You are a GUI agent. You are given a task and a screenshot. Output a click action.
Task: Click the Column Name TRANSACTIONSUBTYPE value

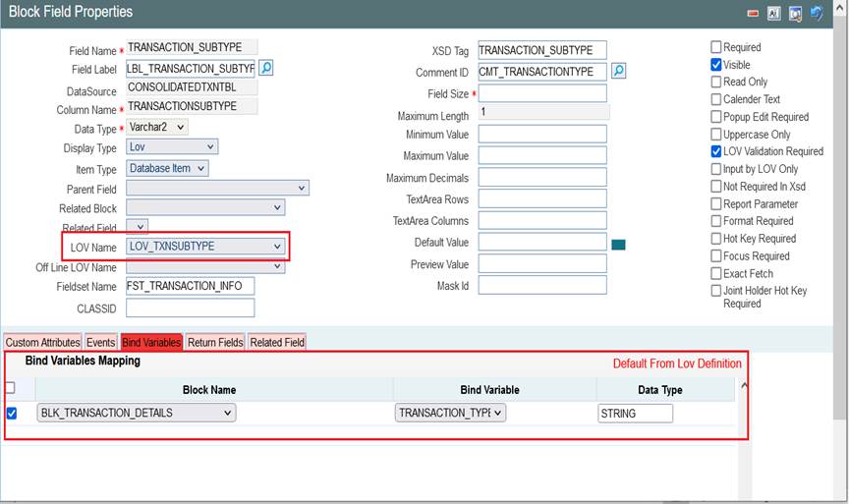(x=193, y=106)
